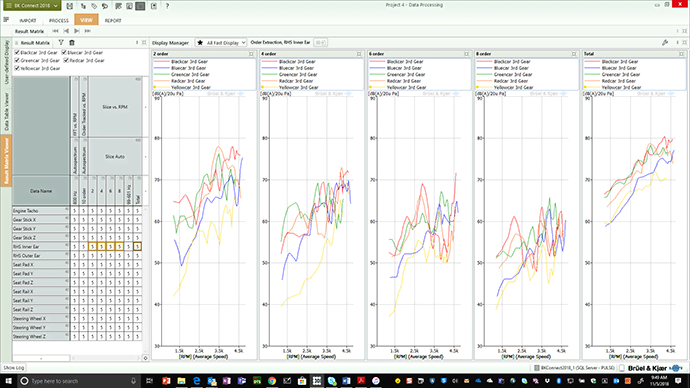
Task: Expand Slice Auto header arrow
Action: (x=146, y=157)
